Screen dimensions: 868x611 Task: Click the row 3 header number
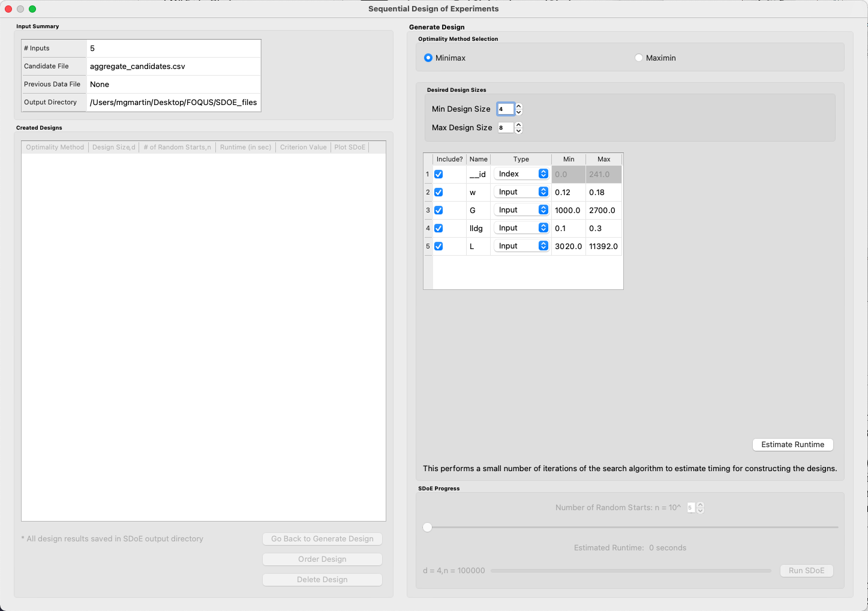pos(428,210)
